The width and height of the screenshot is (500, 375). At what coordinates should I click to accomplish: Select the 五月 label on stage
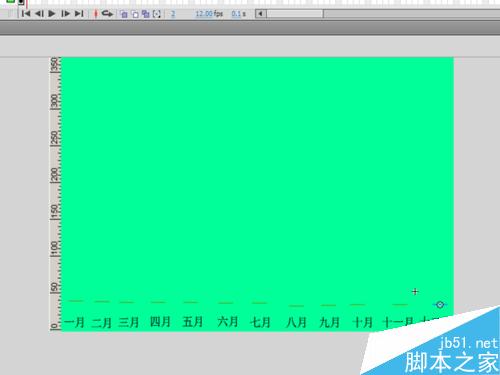[x=193, y=322]
